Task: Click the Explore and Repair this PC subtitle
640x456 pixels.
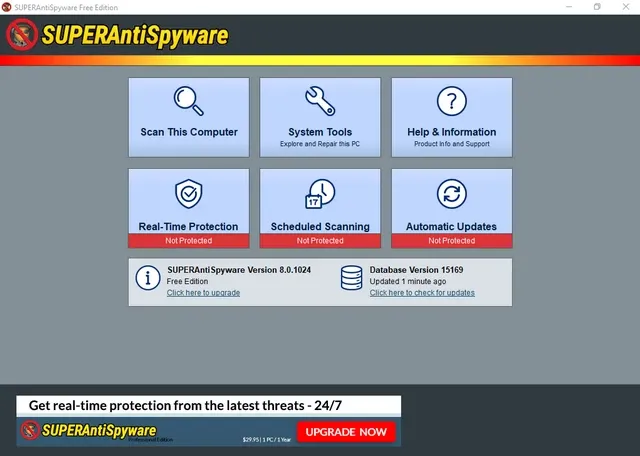Action: click(320, 144)
